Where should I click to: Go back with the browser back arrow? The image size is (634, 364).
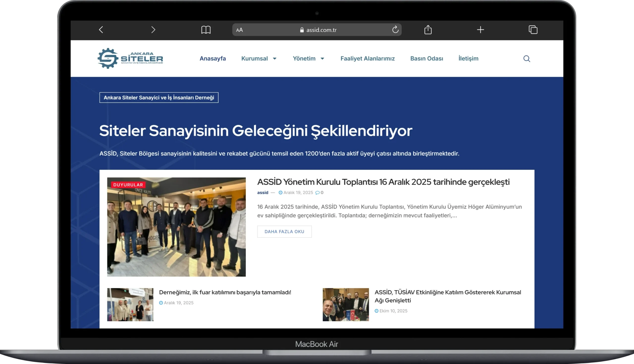101,30
